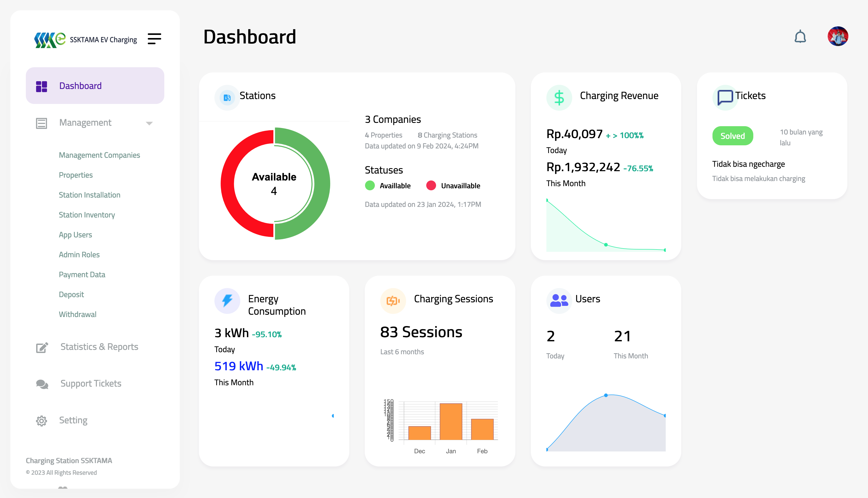Open Support Tickets section
This screenshot has width=868, height=498.
(x=91, y=383)
